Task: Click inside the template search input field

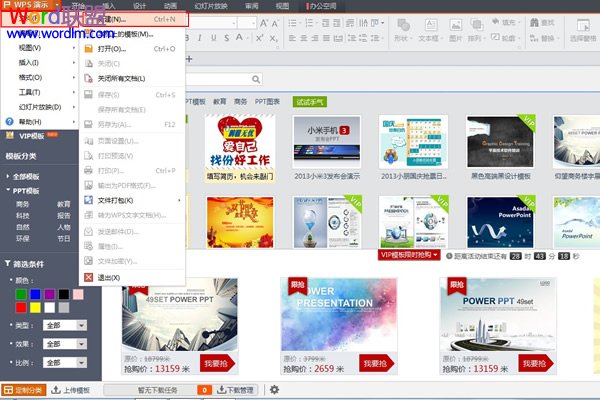Action: click(217, 79)
